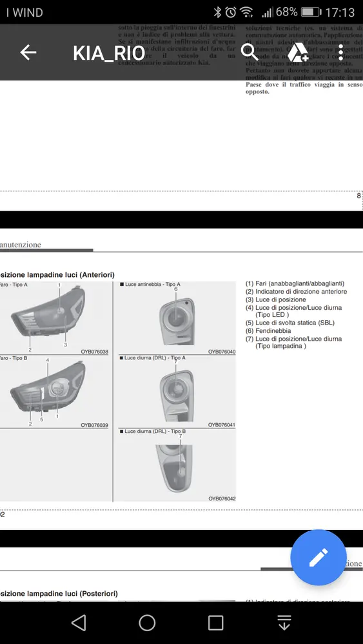This screenshot has height=644, width=363.
Task: Tap the back arrow in the header
Action: click(28, 53)
